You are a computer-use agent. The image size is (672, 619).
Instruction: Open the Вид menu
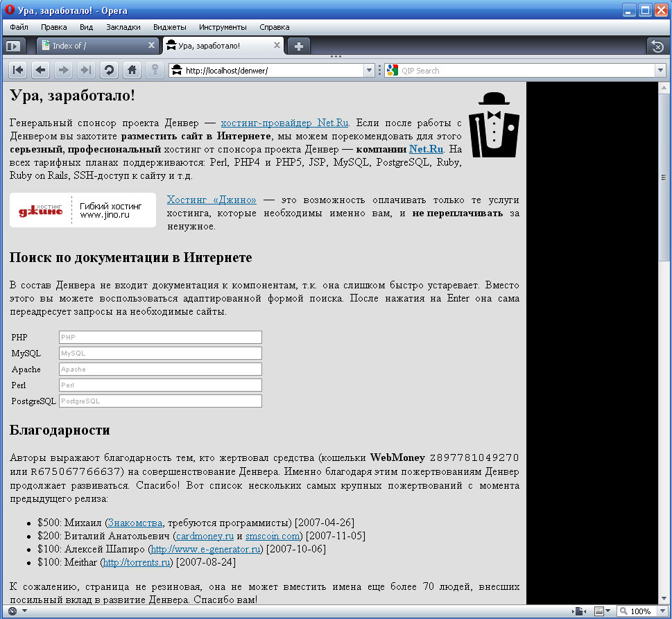click(x=86, y=27)
